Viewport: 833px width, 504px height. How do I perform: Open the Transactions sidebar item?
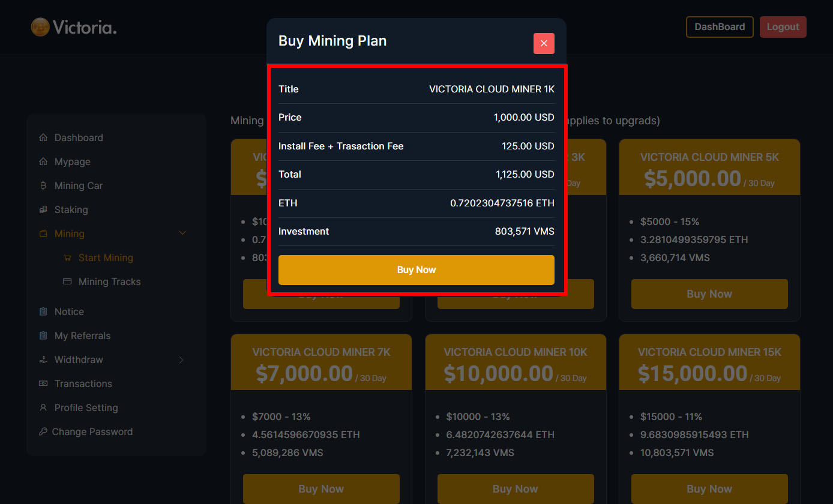click(x=83, y=384)
